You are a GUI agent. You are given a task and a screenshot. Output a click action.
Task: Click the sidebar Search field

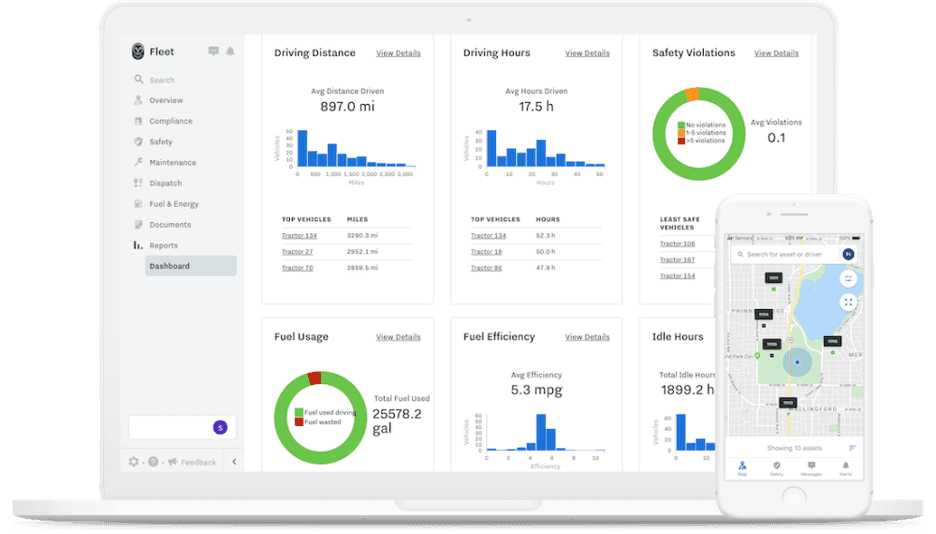click(x=162, y=80)
